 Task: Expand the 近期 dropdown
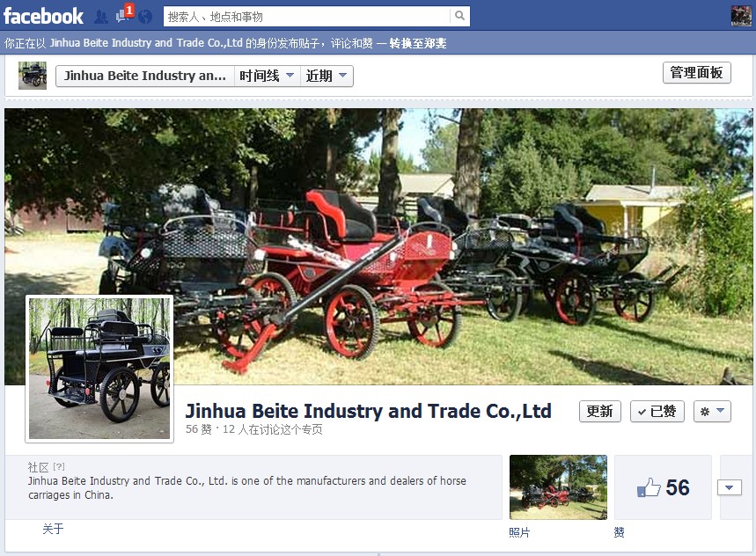(x=327, y=76)
